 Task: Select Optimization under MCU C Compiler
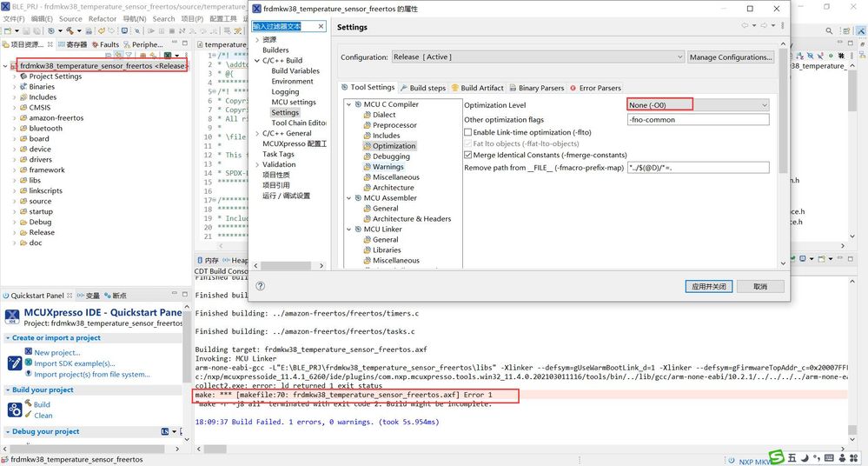point(394,146)
